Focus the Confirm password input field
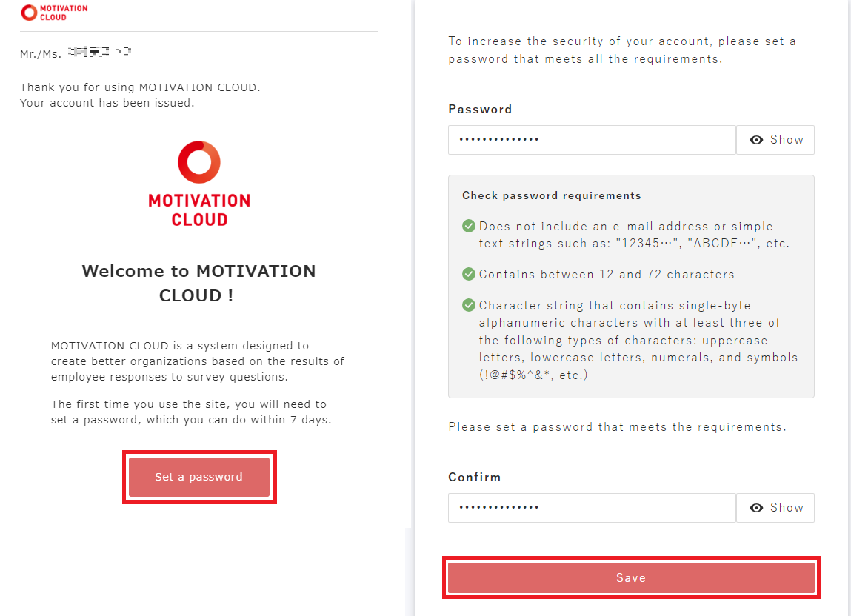 (x=592, y=508)
